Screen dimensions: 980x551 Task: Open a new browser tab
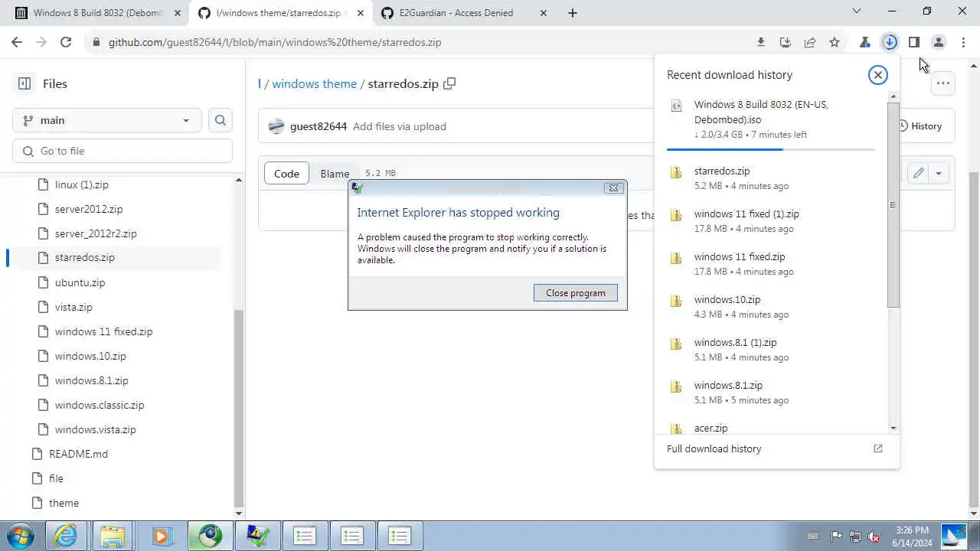[x=573, y=13]
